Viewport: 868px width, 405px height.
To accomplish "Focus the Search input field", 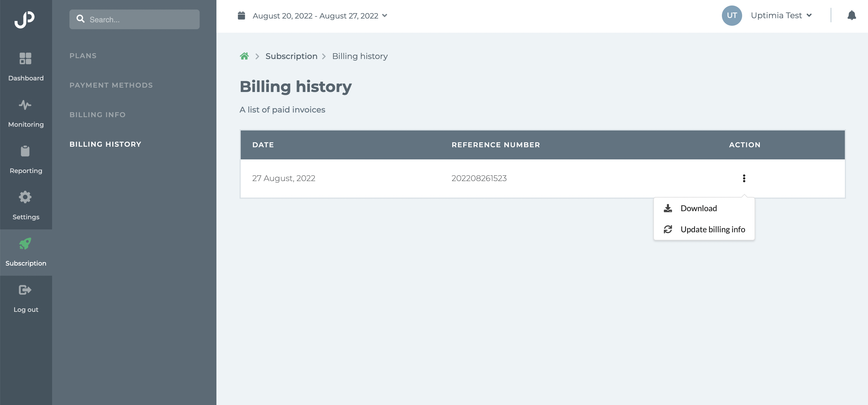I will click(x=135, y=19).
